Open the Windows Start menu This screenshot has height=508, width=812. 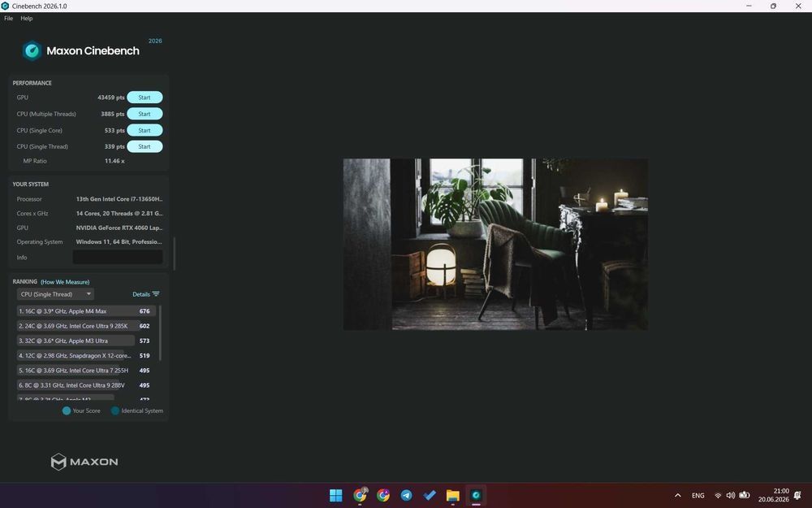point(336,496)
